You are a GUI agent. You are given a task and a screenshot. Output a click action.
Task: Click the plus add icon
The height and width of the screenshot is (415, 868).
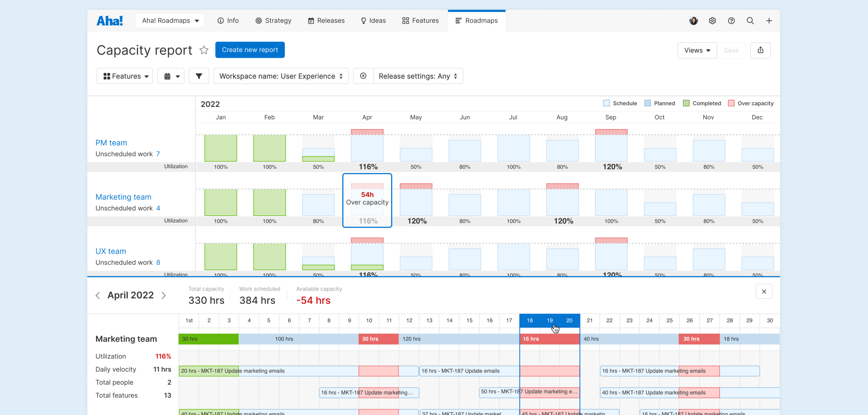(x=769, y=21)
